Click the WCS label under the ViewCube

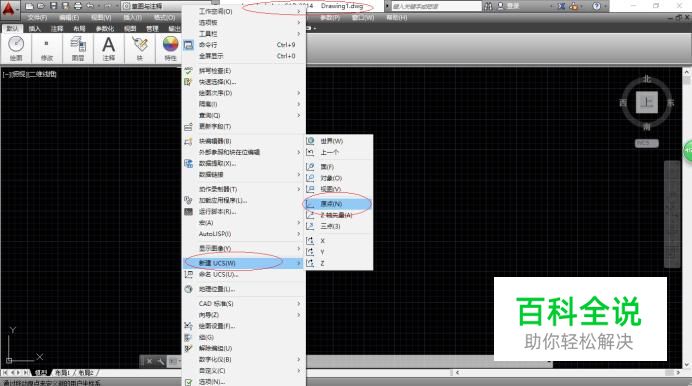[x=647, y=143]
